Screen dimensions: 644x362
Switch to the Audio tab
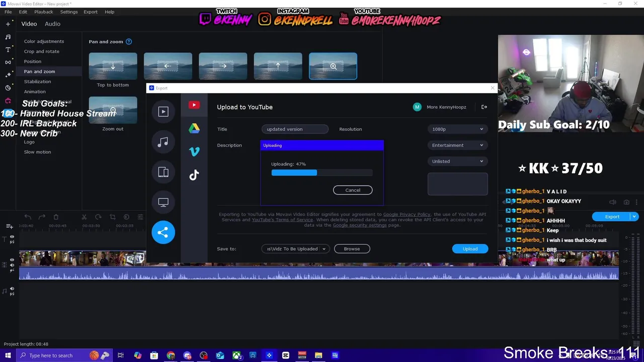pos(52,24)
